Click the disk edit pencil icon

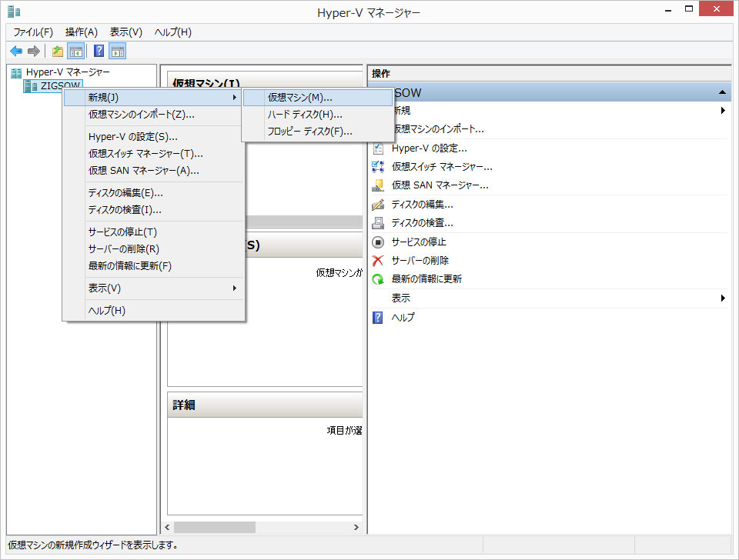click(x=378, y=205)
